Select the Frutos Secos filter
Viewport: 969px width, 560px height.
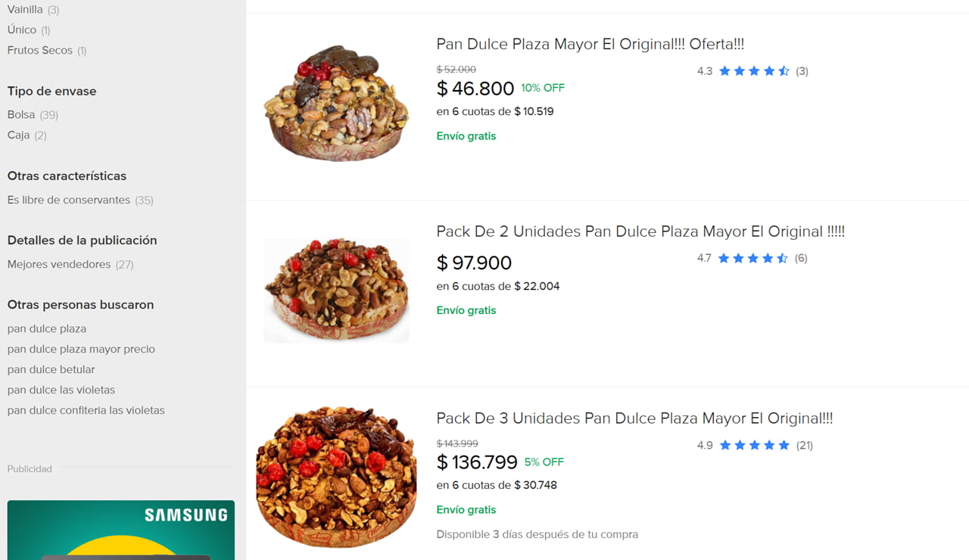point(40,50)
